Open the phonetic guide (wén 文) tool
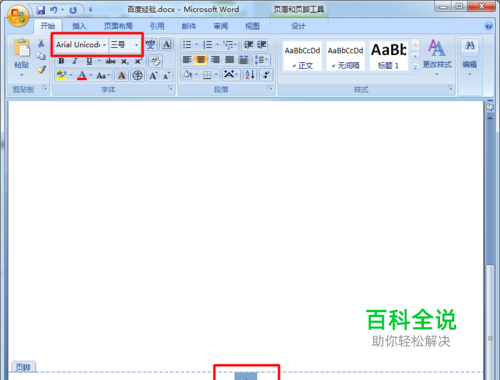Screen dimensions: 500x380 (151, 44)
